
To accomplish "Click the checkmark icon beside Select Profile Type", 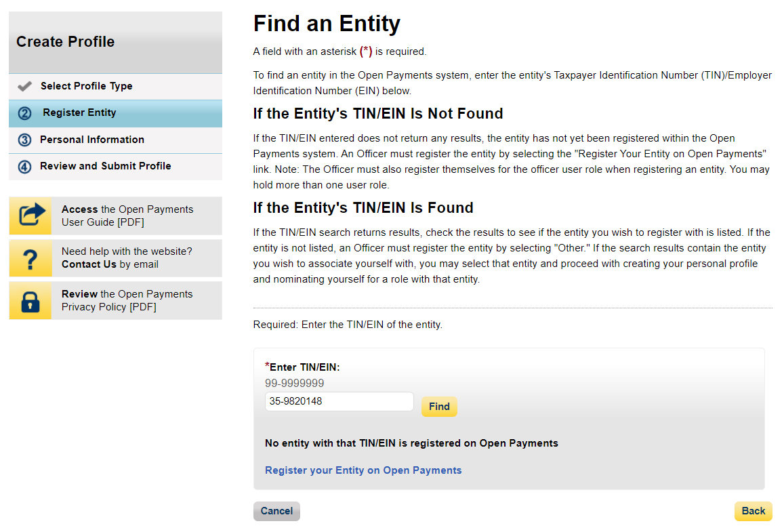I will tap(25, 87).
